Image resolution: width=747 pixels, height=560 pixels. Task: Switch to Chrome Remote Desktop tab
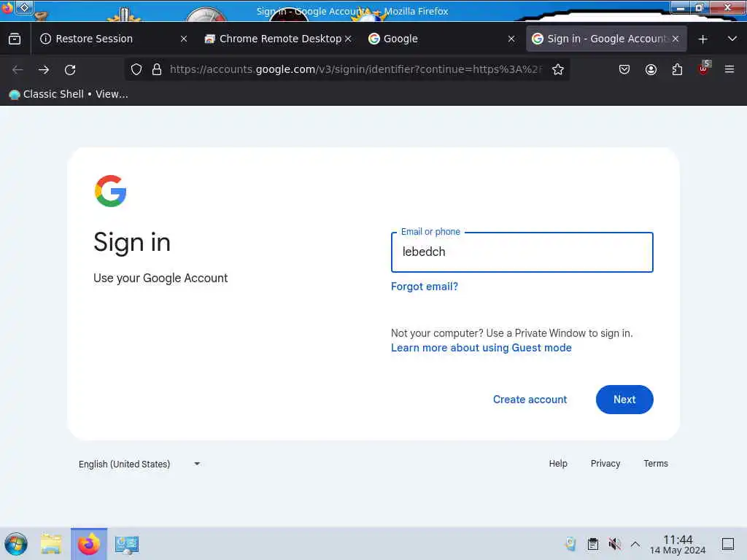(x=278, y=39)
